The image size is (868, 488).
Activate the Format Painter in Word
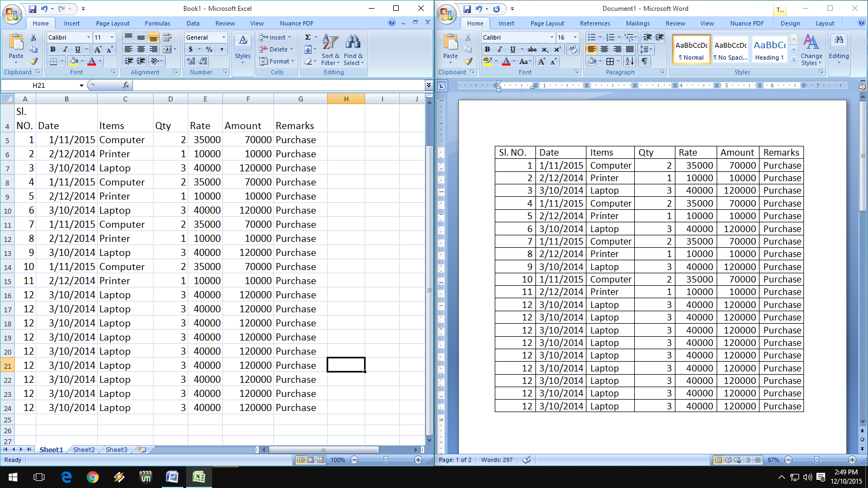(x=468, y=61)
